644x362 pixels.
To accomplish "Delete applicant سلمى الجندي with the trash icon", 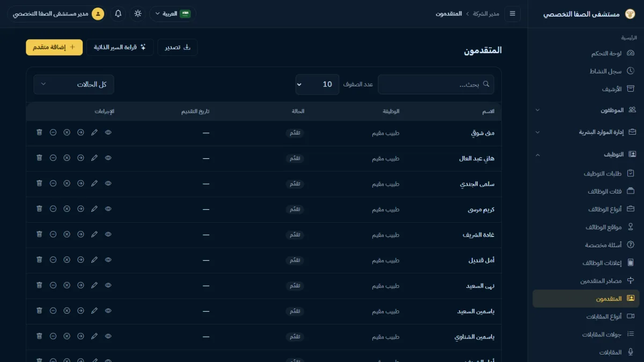I will click(39, 183).
